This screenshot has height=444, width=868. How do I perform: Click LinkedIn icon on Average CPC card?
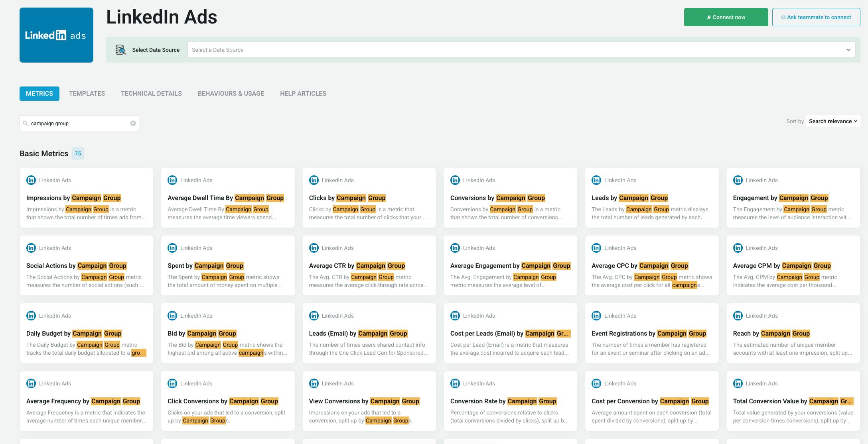coord(596,248)
